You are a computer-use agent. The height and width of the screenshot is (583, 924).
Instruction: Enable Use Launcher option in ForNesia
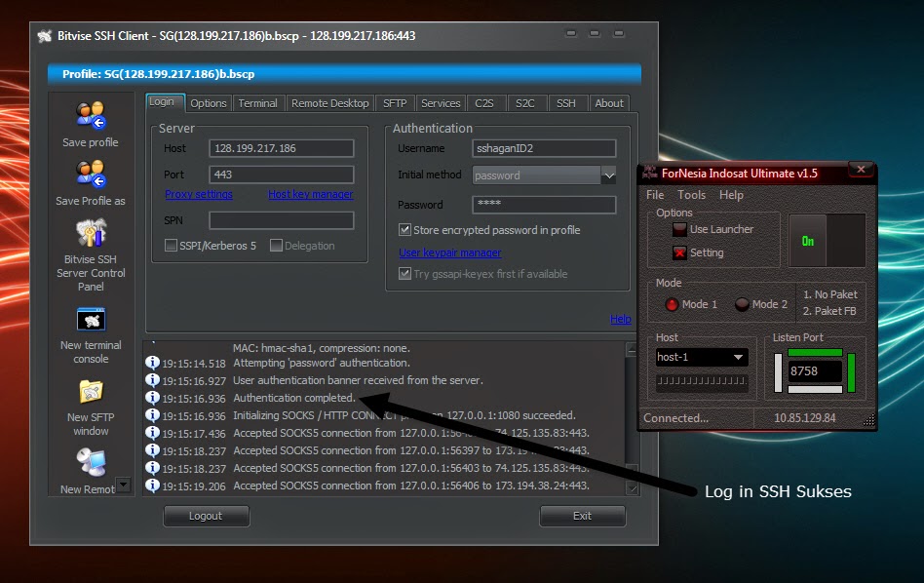tap(679, 229)
